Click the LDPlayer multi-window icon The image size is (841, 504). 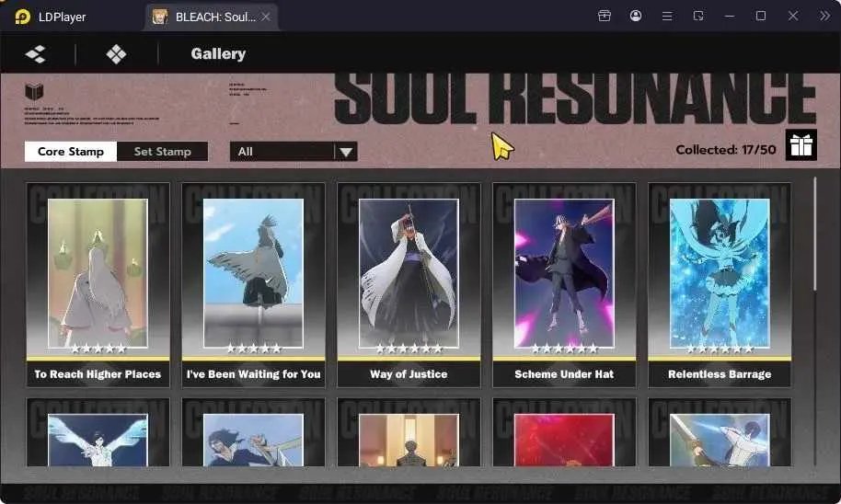698,16
